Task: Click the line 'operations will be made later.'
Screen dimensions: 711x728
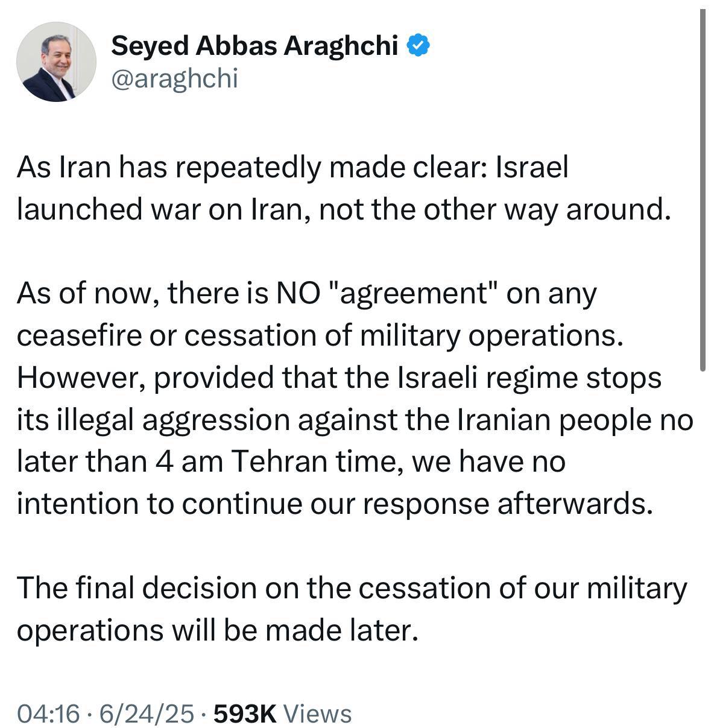Action: pyautogui.click(x=218, y=631)
